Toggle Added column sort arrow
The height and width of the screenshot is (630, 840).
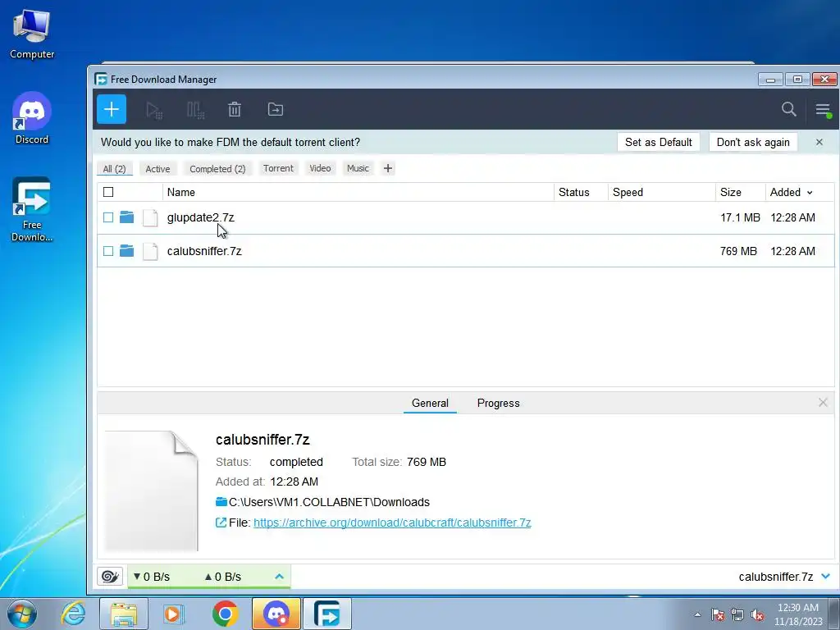(810, 193)
